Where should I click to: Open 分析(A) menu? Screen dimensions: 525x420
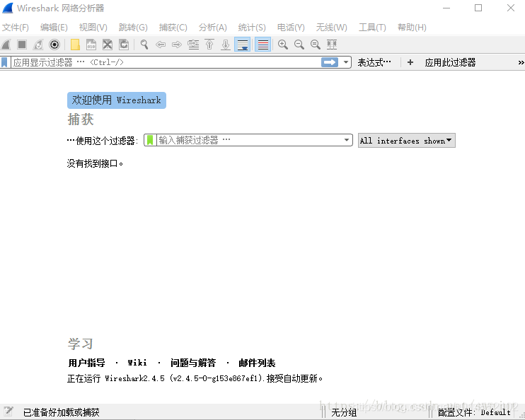coord(212,28)
